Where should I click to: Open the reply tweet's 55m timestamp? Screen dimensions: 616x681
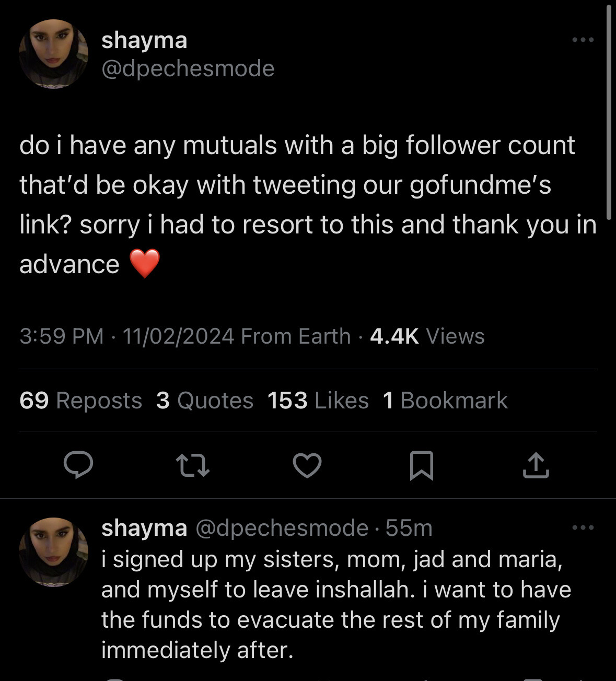[x=409, y=528]
